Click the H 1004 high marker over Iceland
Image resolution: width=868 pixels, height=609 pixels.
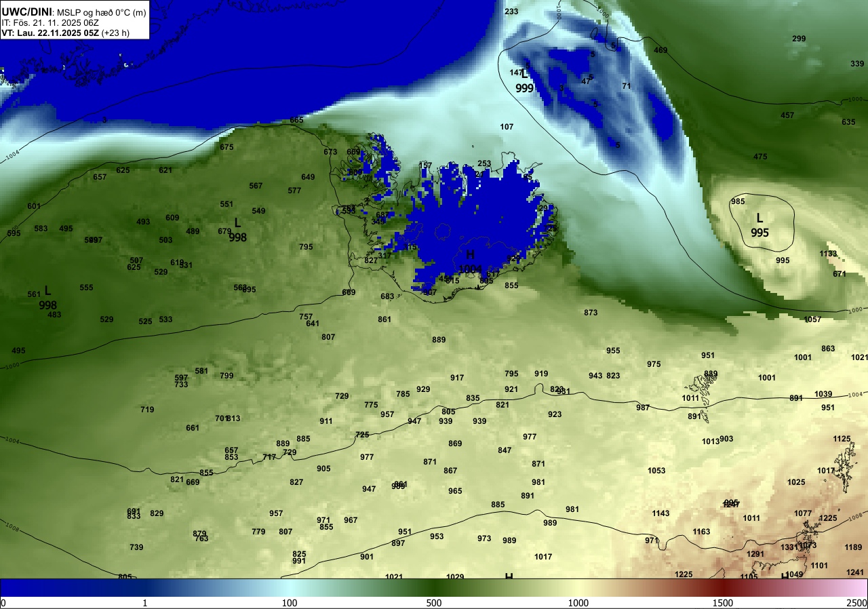click(x=470, y=261)
